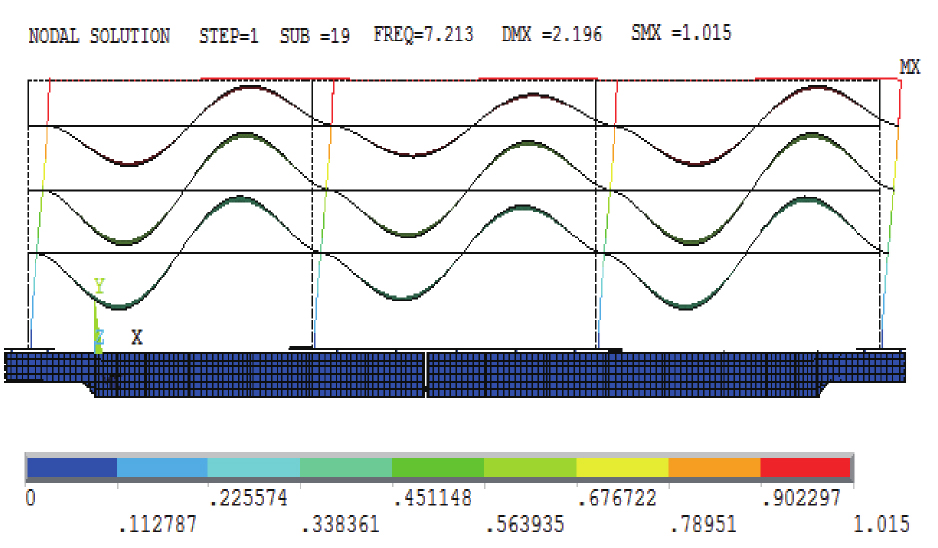
Task: Click the legend value .78951
Action: [x=704, y=525]
